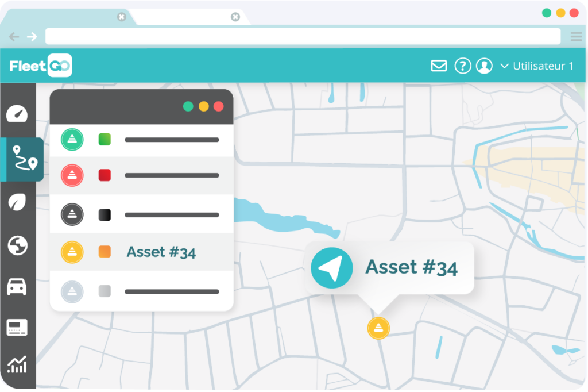The width and height of the screenshot is (588, 392).
Task: Select the placeholder line in red asset row
Action: click(x=172, y=175)
